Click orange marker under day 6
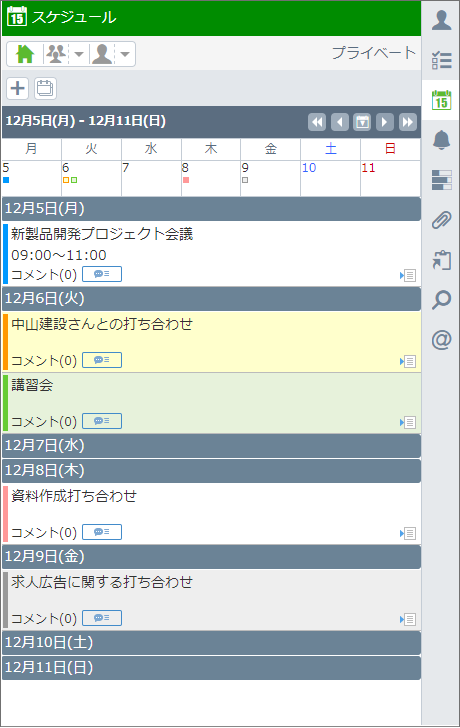Viewport: 460px width, 728px height. click(66, 180)
